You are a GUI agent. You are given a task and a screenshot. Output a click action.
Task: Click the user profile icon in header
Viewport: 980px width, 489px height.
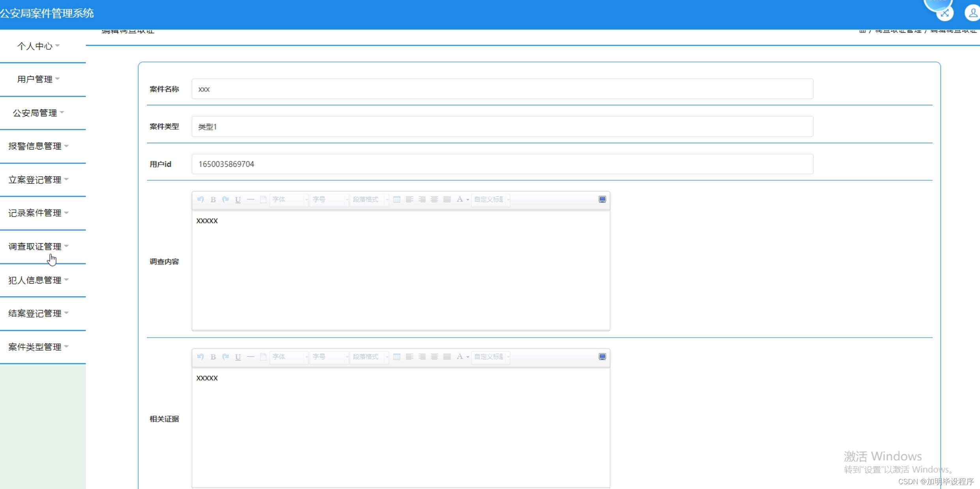[x=973, y=13]
